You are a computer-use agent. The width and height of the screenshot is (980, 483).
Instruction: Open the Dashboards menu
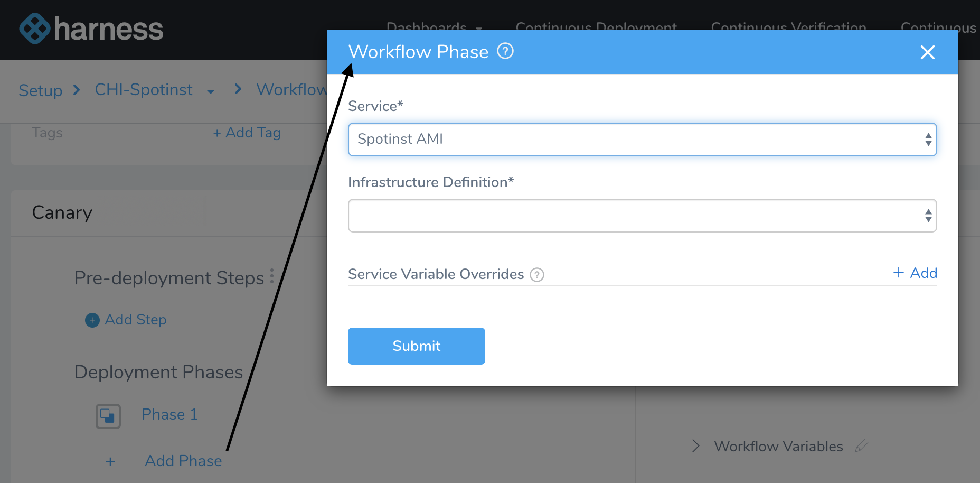pos(434,27)
